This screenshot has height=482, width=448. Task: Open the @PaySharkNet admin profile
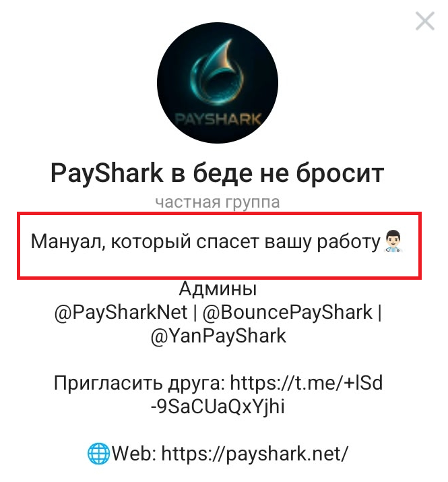click(121, 312)
